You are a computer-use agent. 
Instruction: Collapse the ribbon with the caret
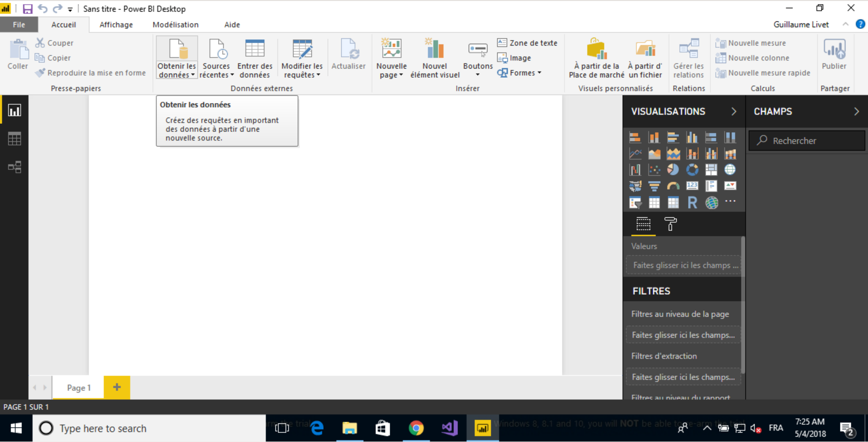(x=845, y=24)
